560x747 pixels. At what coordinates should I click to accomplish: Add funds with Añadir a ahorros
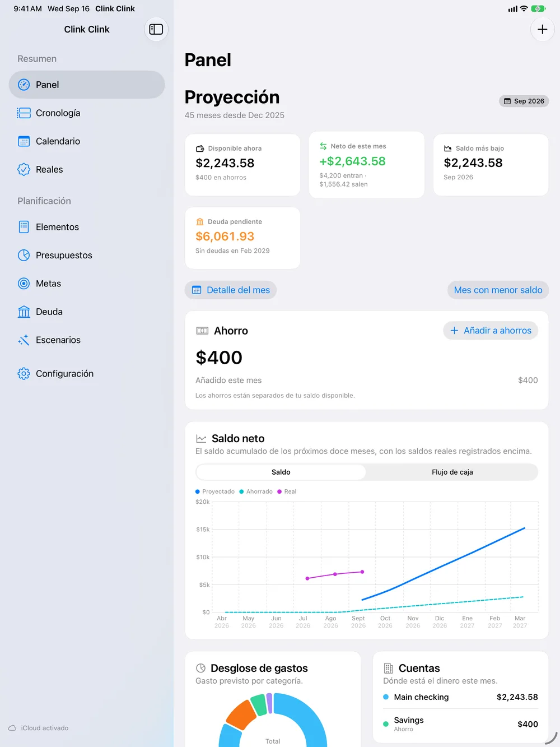click(x=491, y=331)
